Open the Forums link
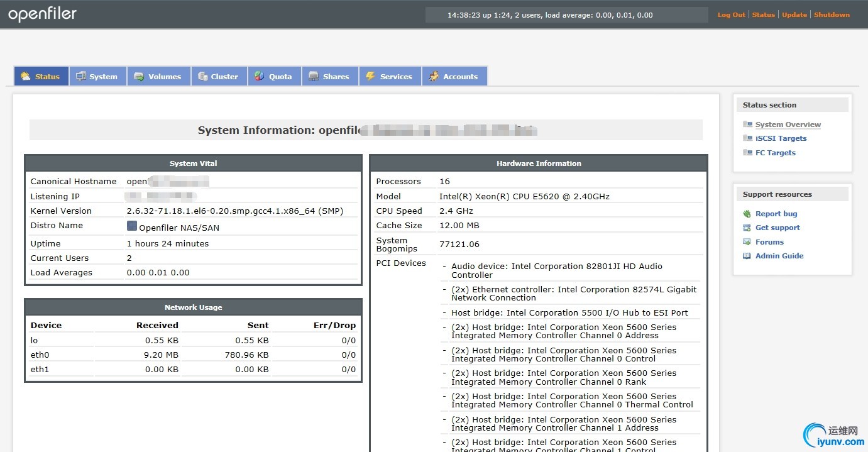Screen dimensions: 868x452 769,242
